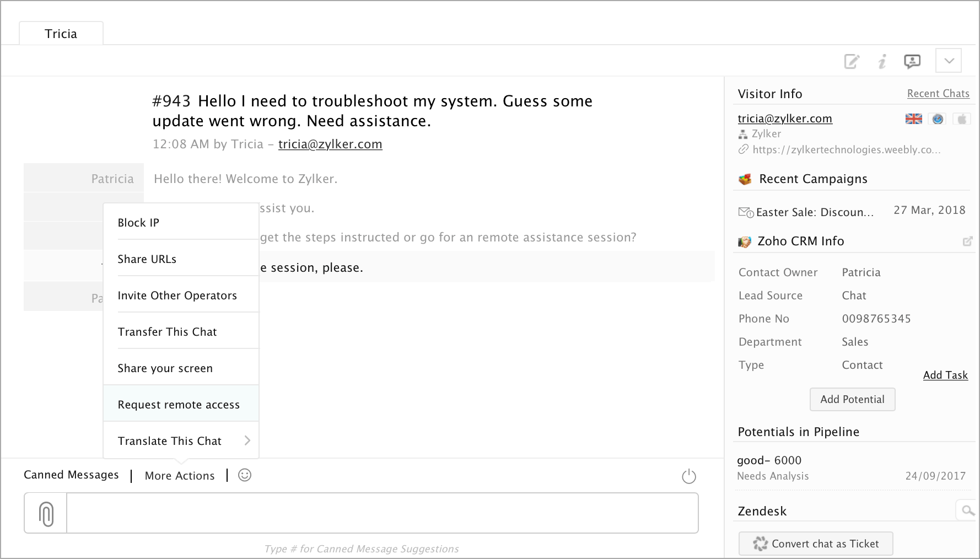The image size is (980, 559).
Task: Click the emoji smiley icon
Action: (245, 475)
